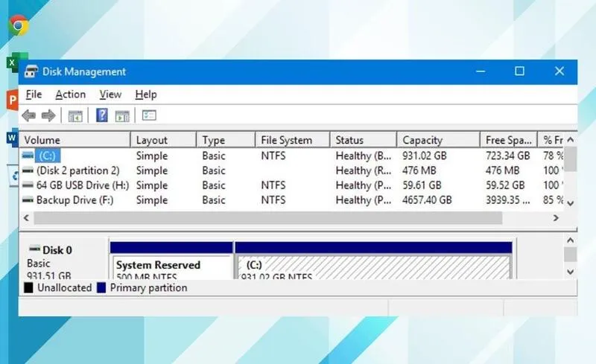Click the 59.52 GB free space cell
The height and width of the screenshot is (364, 596).
click(x=505, y=185)
